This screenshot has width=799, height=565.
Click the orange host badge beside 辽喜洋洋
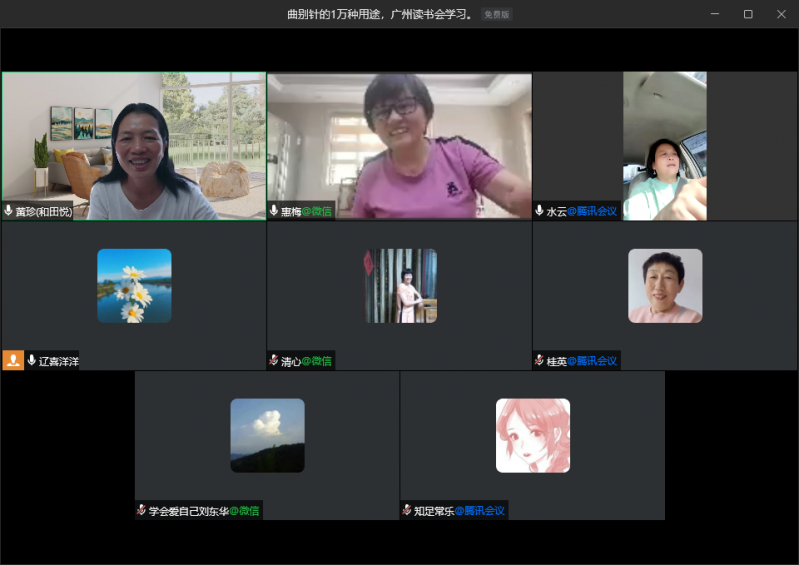coord(13,360)
